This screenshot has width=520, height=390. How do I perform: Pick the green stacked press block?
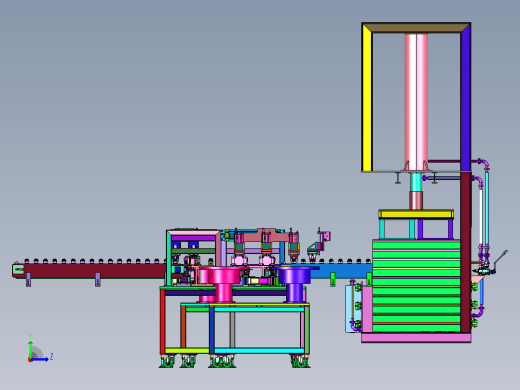click(416, 286)
